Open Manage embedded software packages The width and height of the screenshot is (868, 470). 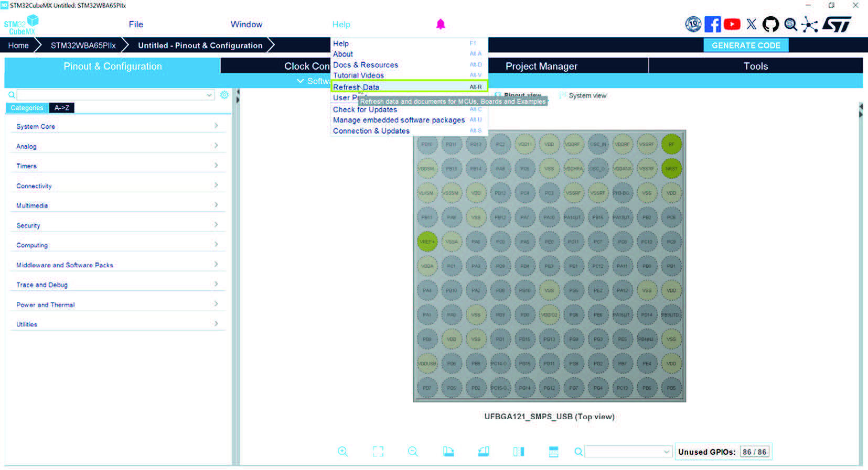pos(409,120)
